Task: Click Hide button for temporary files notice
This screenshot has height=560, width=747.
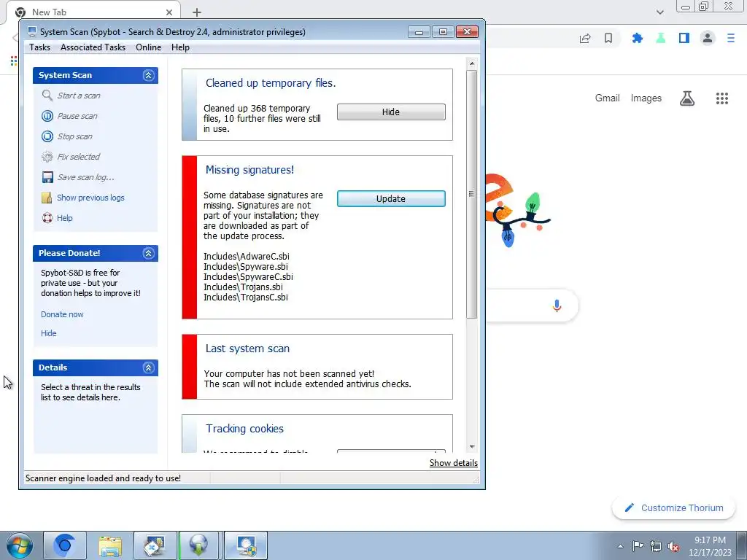Action: 391,112
